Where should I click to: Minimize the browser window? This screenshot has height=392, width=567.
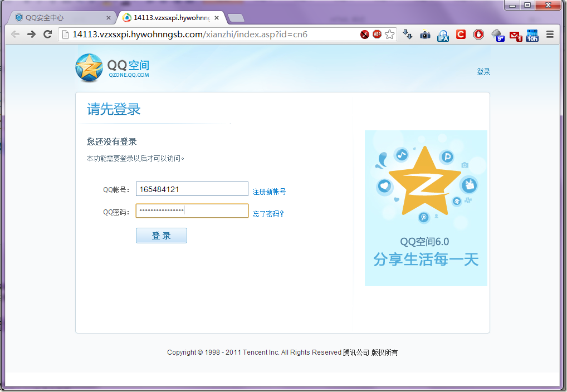coord(512,5)
